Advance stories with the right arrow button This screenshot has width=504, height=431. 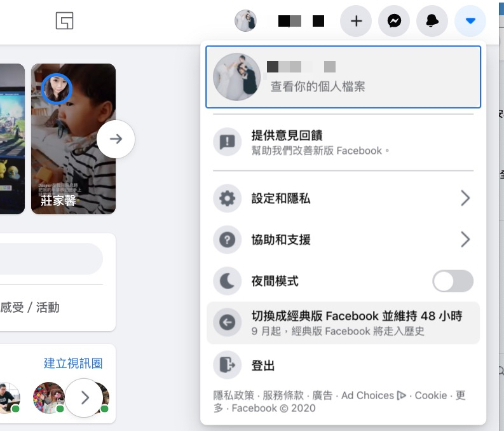pos(116,139)
